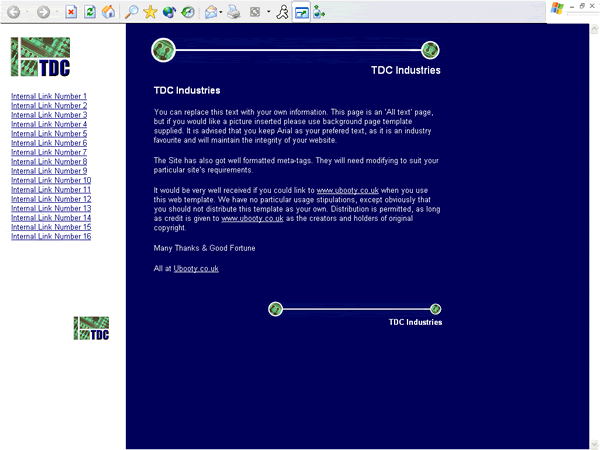Viewport: 600px width, 450px height.
Task: Open the Search magnifier tool
Action: pos(131,12)
